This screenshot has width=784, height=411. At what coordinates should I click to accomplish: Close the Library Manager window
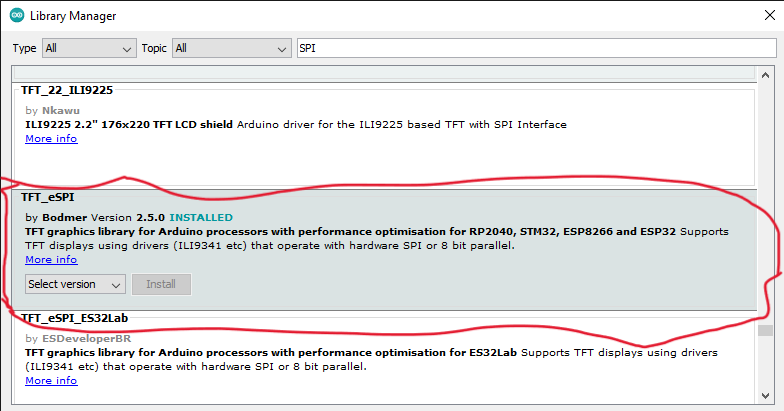pyautogui.click(x=770, y=16)
